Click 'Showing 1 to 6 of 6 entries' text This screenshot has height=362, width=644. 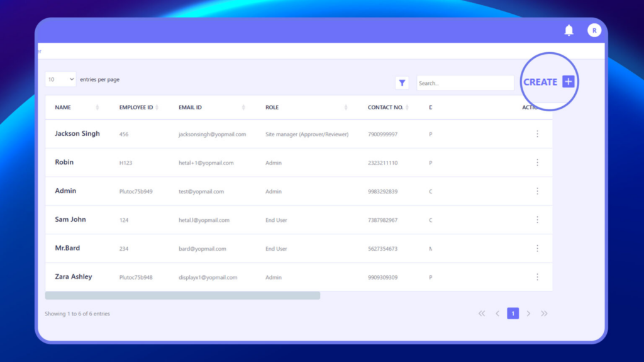click(77, 314)
